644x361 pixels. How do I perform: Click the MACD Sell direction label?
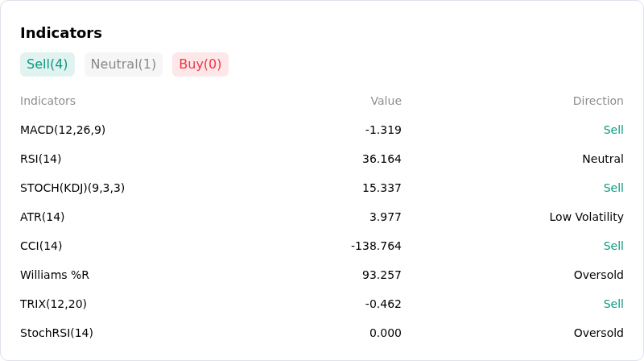[x=613, y=130]
